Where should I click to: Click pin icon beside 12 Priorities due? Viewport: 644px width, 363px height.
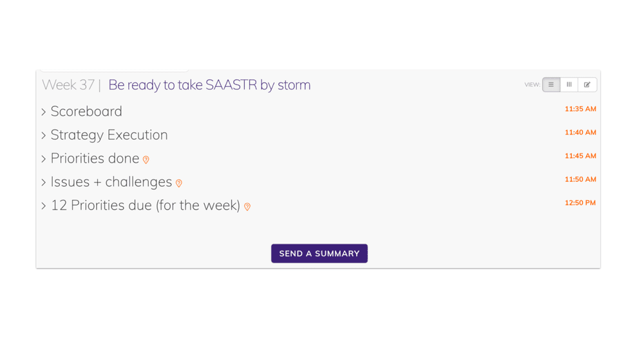(x=247, y=207)
